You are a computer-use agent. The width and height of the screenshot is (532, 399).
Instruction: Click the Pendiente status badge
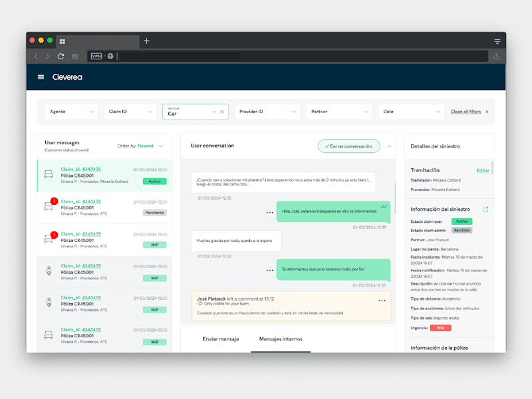pyautogui.click(x=155, y=213)
